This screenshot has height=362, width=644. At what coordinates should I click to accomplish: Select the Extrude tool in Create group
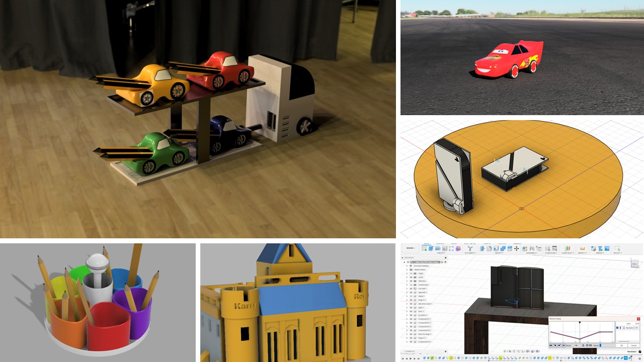431,248
